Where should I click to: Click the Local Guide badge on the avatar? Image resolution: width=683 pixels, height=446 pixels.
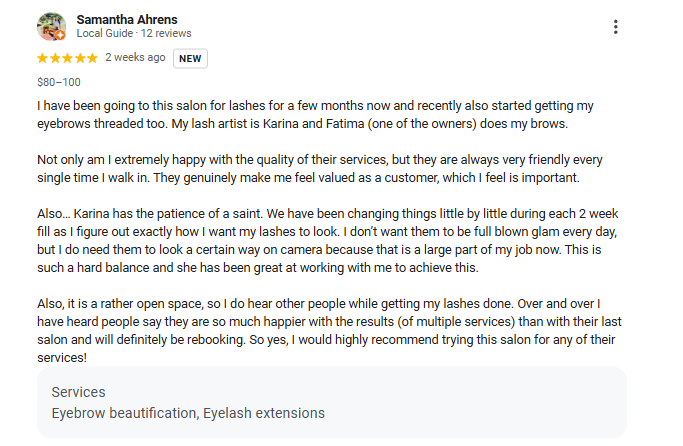pyautogui.click(x=60, y=35)
